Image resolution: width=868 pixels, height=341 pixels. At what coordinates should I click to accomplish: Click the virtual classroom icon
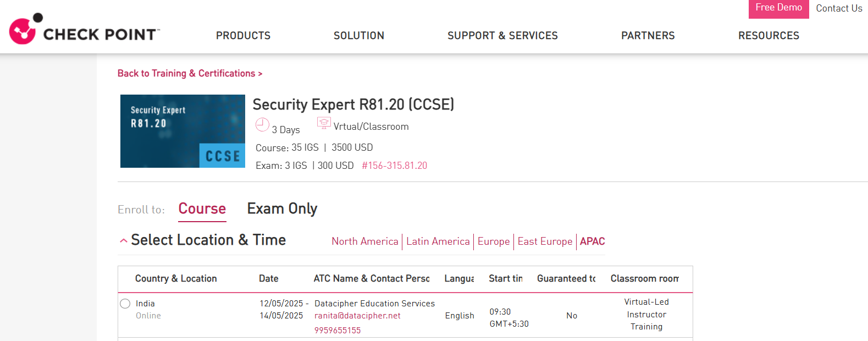click(324, 123)
